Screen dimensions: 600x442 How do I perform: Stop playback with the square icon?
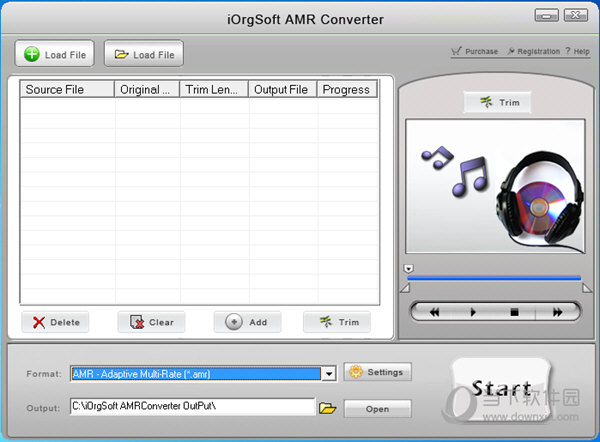(x=514, y=312)
